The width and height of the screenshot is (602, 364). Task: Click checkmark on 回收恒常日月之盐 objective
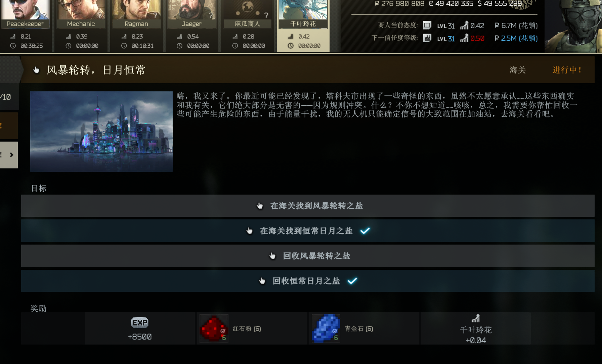pos(352,281)
